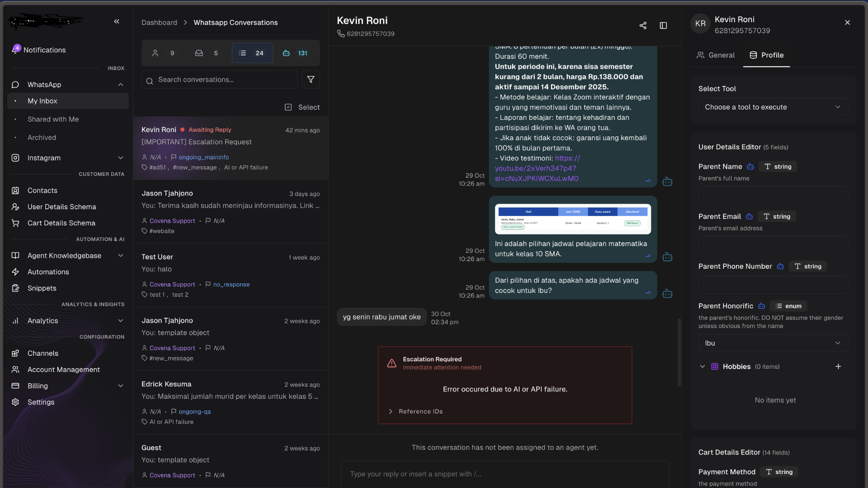Open the class schedule image thumbnail

572,219
